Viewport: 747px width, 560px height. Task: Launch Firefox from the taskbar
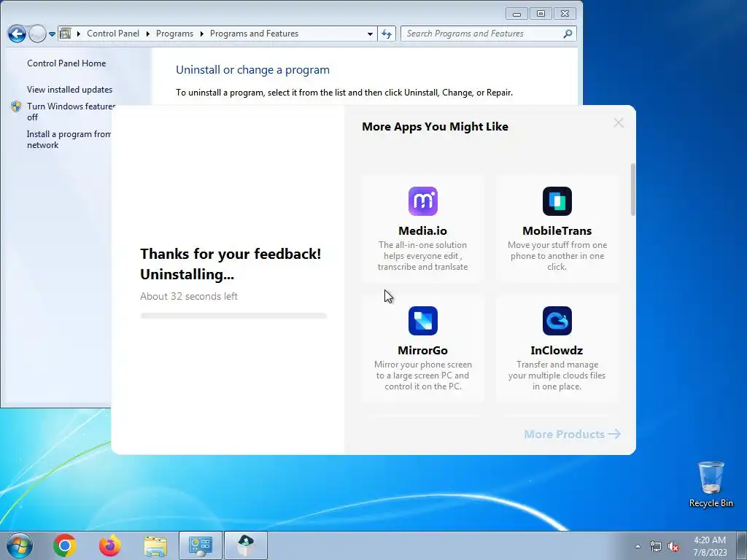pos(110,545)
